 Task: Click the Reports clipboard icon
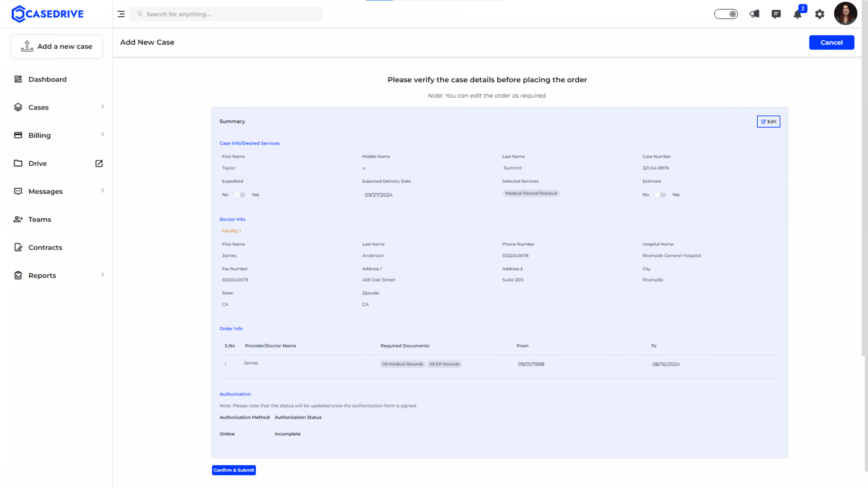point(18,275)
